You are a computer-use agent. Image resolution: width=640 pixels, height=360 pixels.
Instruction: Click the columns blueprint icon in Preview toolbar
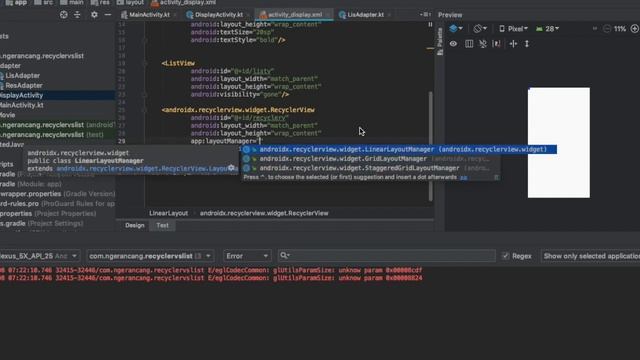coord(469,44)
